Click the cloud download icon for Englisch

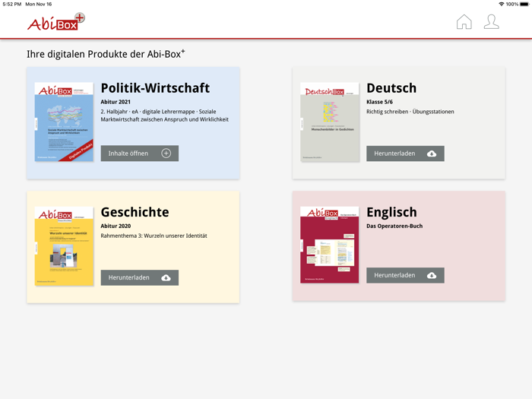coord(432,275)
